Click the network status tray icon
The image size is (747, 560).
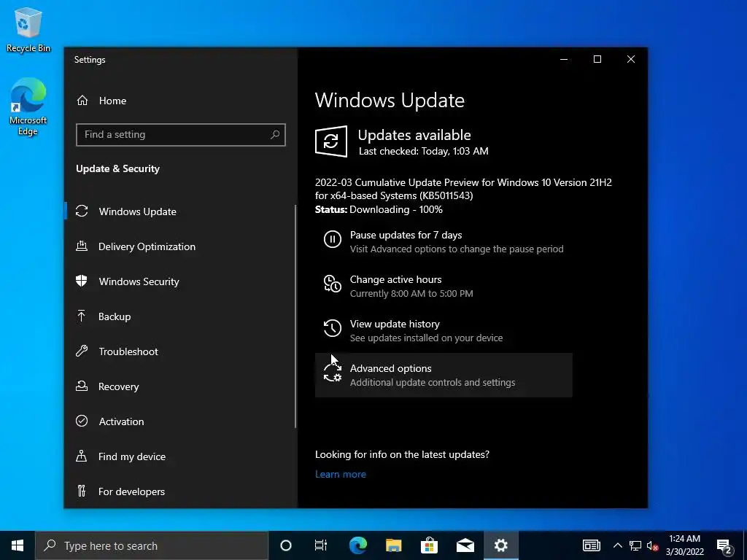point(635,545)
